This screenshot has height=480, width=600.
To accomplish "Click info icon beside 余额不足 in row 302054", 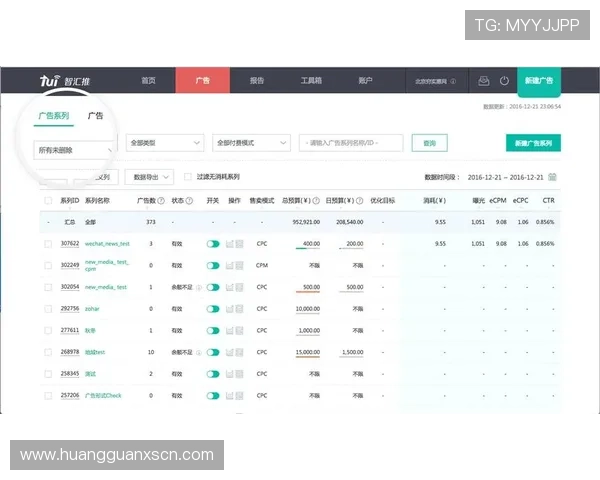I will click(x=199, y=287).
